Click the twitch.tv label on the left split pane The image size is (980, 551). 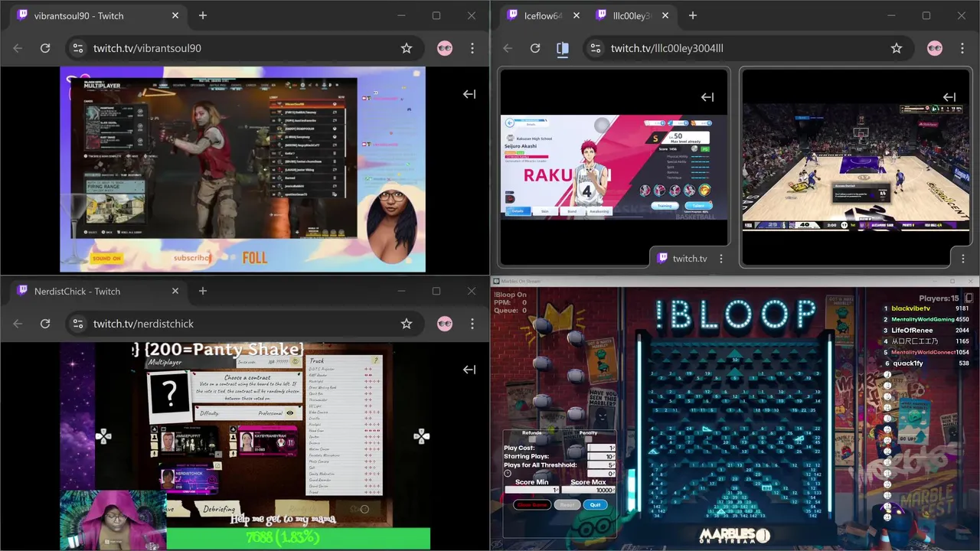pos(689,259)
